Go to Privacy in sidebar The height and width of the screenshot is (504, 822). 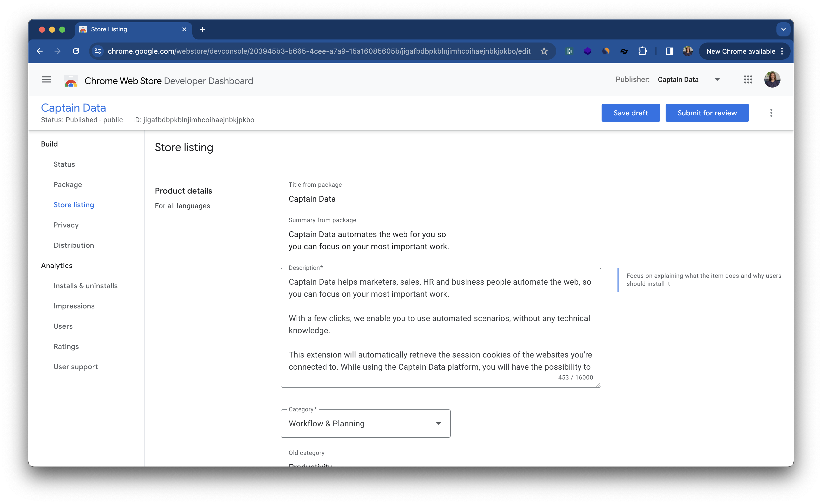[x=66, y=225]
